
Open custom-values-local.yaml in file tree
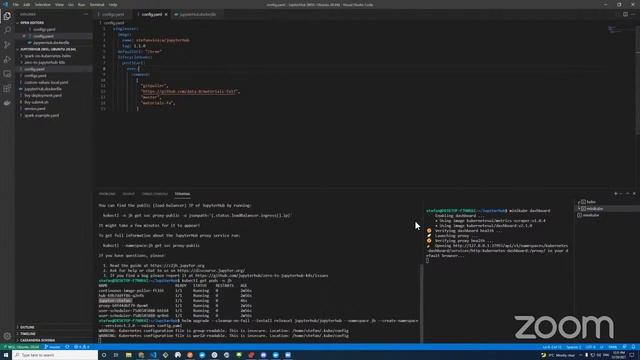pyautogui.click(x=46, y=82)
